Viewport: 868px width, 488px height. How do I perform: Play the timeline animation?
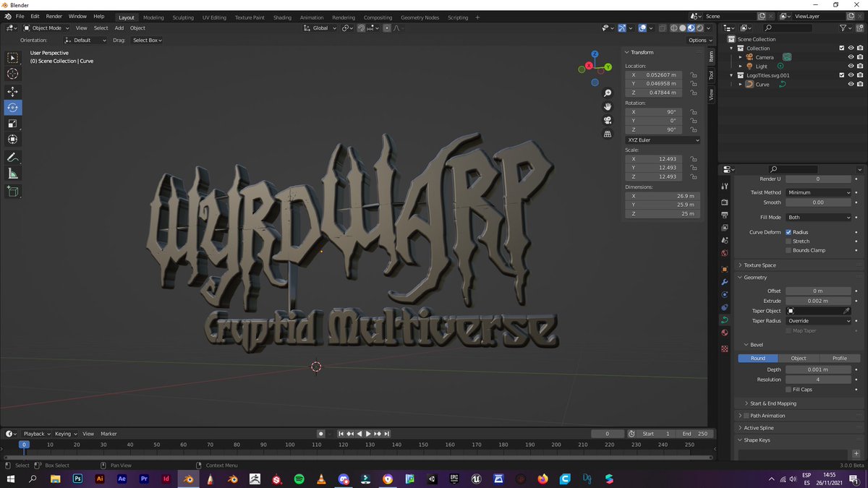point(368,434)
